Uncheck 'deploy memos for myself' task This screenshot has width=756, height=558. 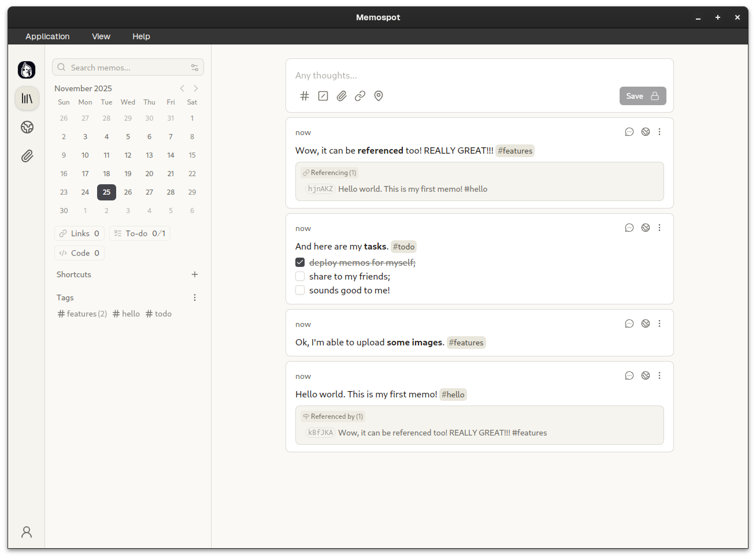click(x=300, y=262)
